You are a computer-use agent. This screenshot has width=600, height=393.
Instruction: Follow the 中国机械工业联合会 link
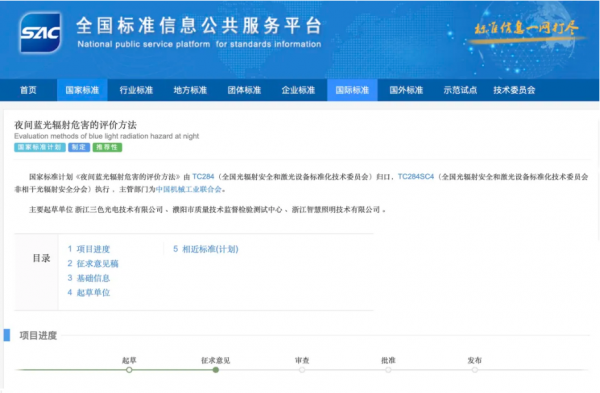pos(189,189)
